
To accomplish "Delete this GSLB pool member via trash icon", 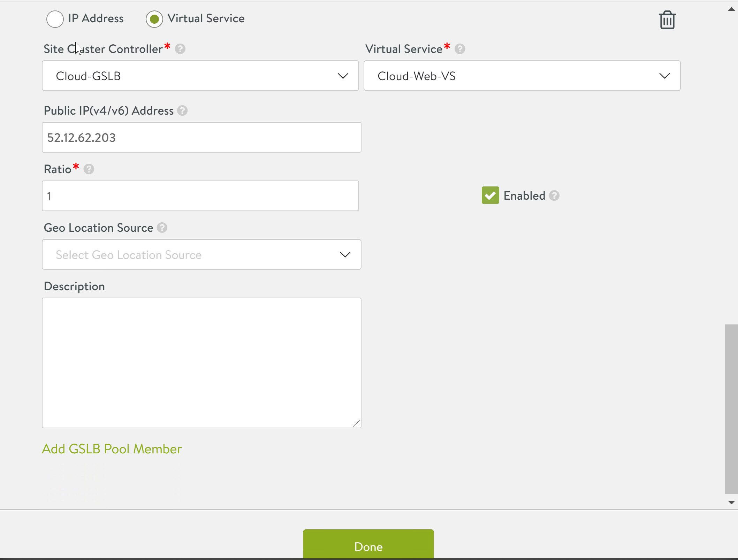I will click(667, 20).
